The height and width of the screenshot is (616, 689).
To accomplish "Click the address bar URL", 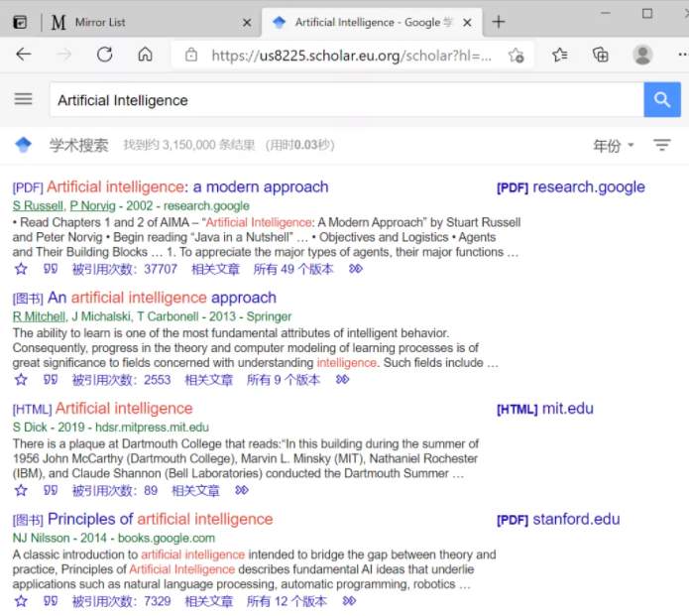I will click(x=352, y=56).
